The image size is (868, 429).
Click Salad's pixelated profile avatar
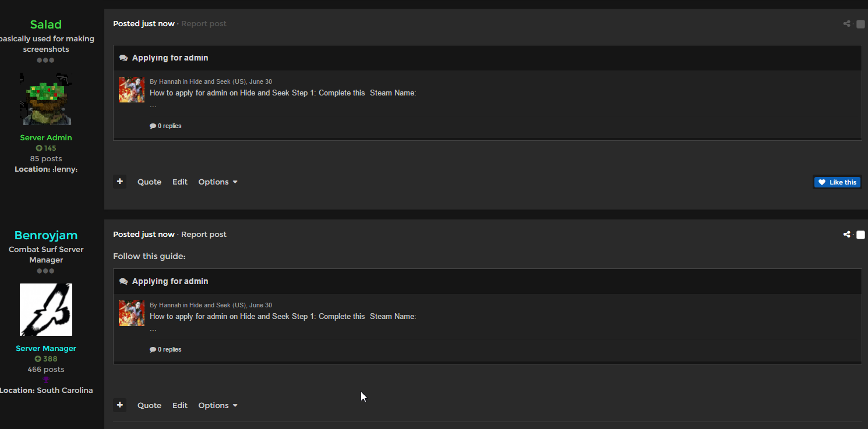coord(46,99)
